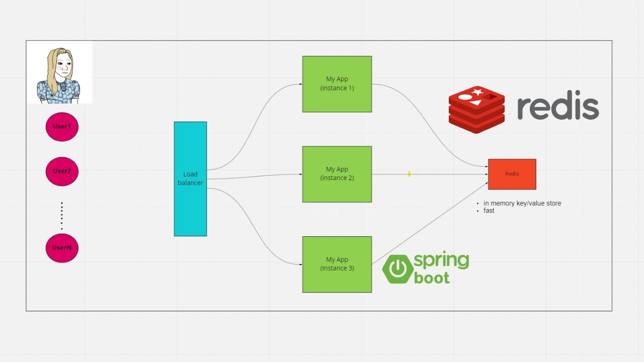
Task: Click the Spring Boot power hexagon icon
Action: tap(398, 269)
